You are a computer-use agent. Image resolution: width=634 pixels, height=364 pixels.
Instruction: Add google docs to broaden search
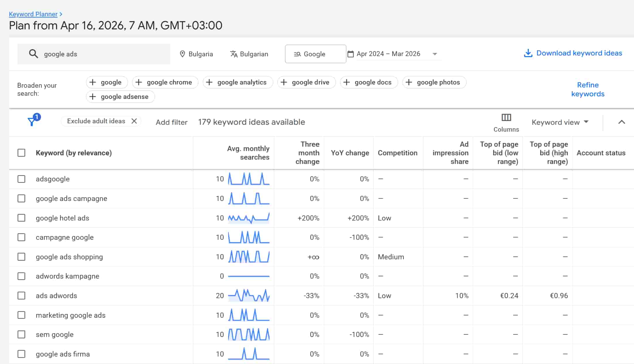click(x=369, y=82)
